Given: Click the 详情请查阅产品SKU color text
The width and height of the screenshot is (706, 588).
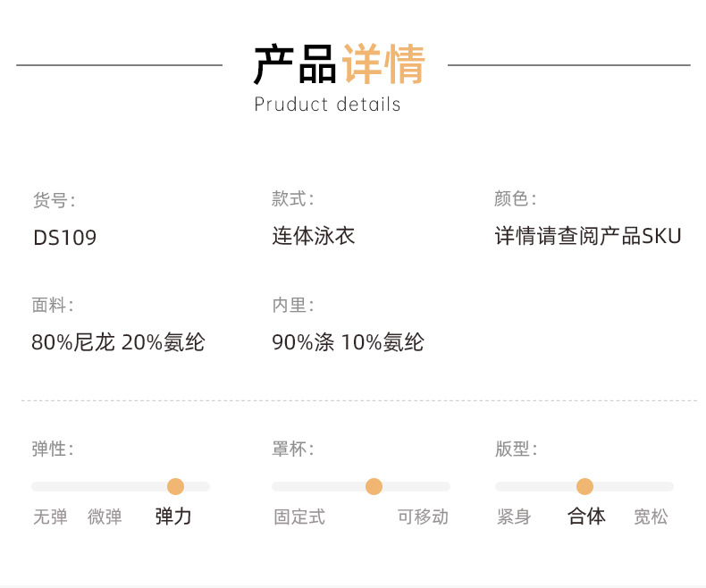Looking at the screenshot, I should click(x=588, y=236).
